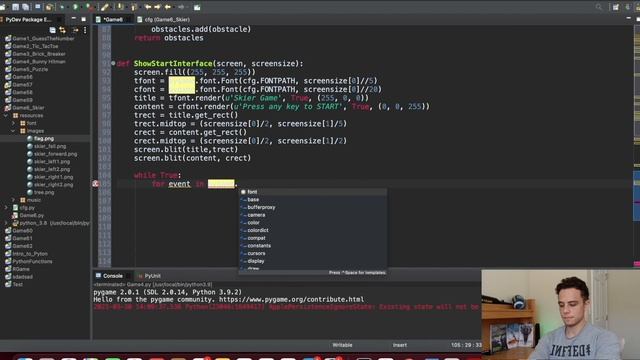Choose 'color' from the completion popup
The width and height of the screenshot is (640, 360).
[313, 223]
